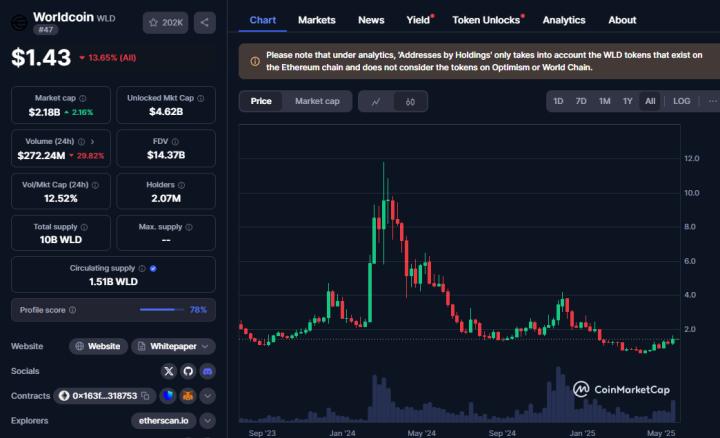Toggle LOG scale on the chart
The height and width of the screenshot is (438, 720).
681,101
